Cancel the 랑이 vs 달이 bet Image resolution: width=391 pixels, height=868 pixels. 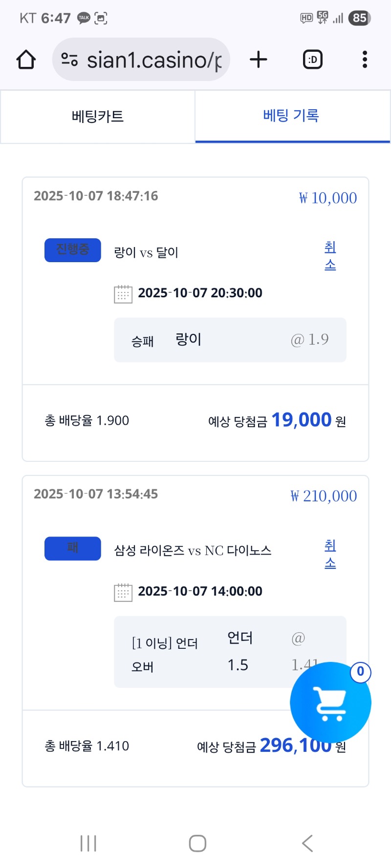coord(330,256)
